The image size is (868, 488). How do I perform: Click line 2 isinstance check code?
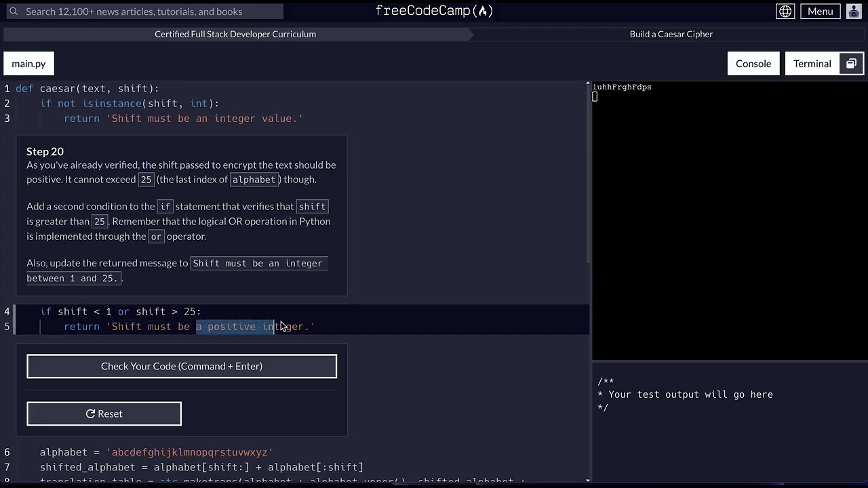coord(130,104)
